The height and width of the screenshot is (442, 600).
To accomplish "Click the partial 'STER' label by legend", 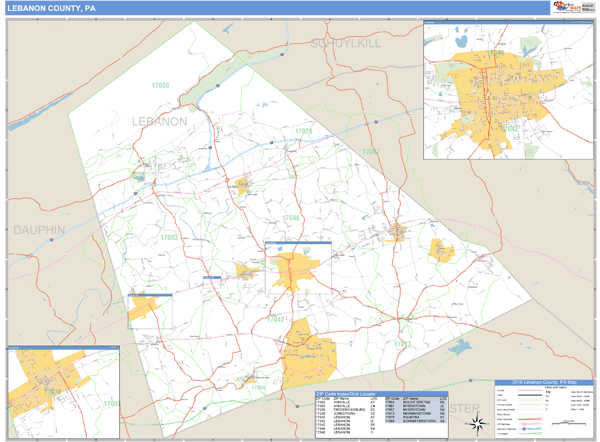I will coord(464,409).
